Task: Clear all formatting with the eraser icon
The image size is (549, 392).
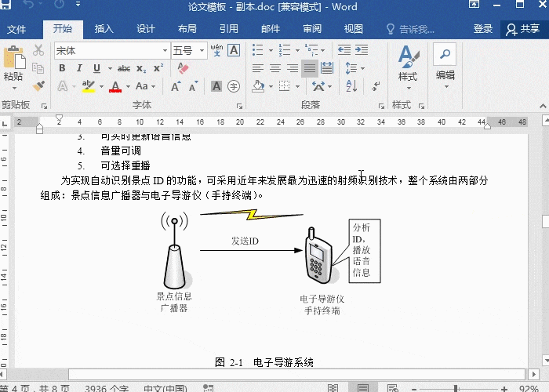Action: click(x=183, y=68)
